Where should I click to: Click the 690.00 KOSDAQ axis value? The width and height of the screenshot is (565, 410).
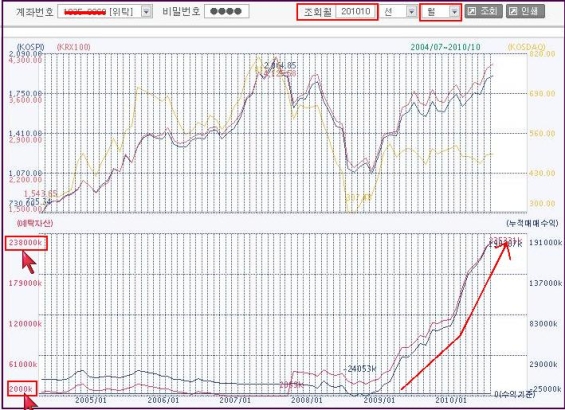[x=542, y=94]
